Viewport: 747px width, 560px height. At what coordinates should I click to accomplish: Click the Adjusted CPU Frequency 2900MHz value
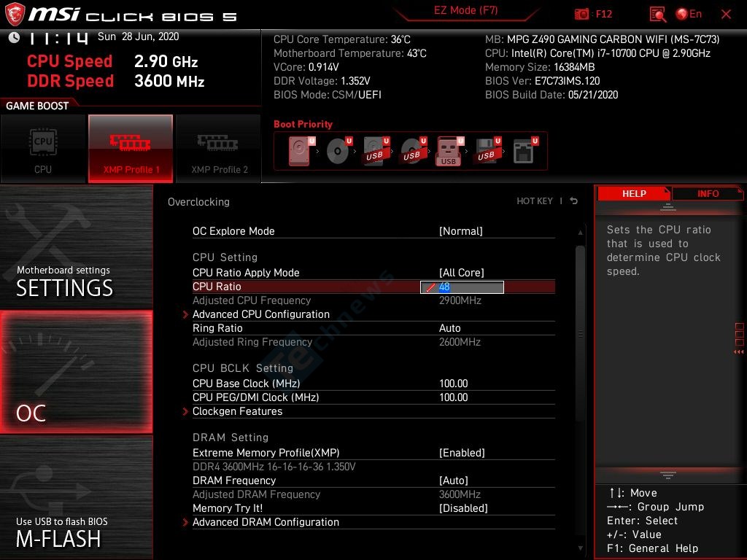[x=460, y=300]
